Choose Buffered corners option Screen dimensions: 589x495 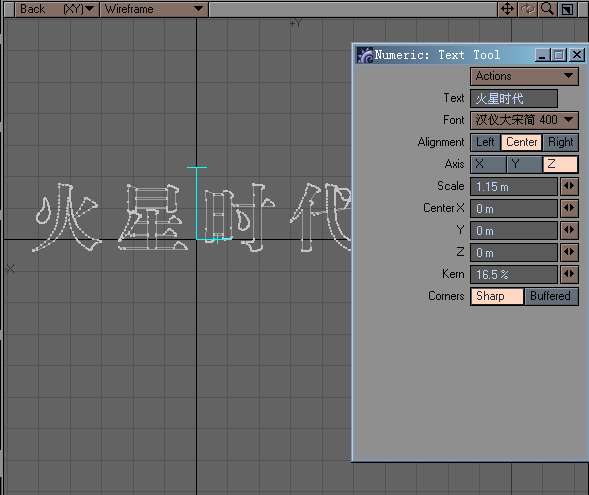551,296
